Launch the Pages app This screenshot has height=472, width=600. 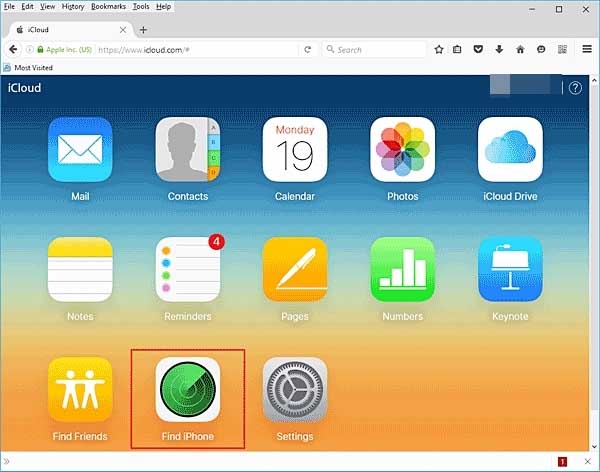tap(295, 269)
